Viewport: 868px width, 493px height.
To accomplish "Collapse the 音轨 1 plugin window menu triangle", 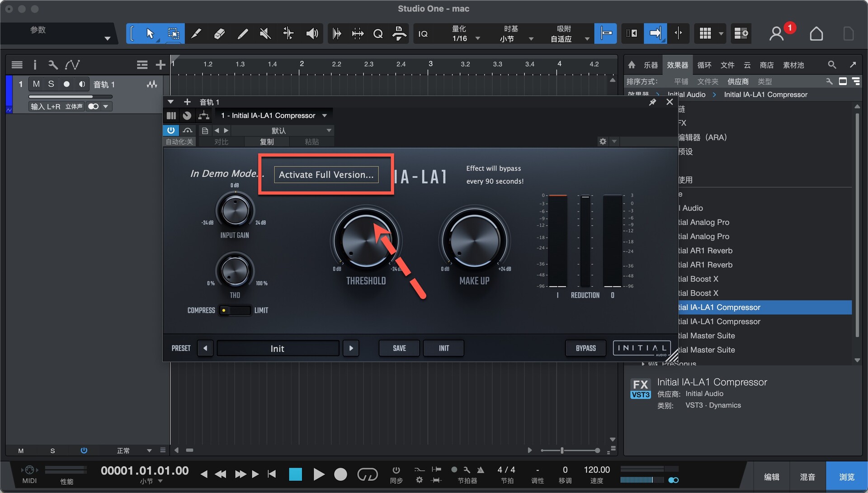I will [170, 102].
